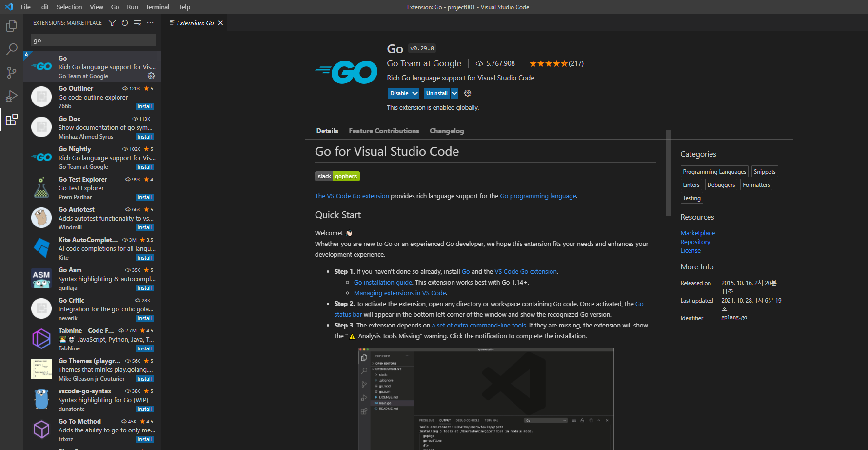Click the Go Test Explorer flask icon
Viewport: 868px width, 450px height.
coord(41,187)
